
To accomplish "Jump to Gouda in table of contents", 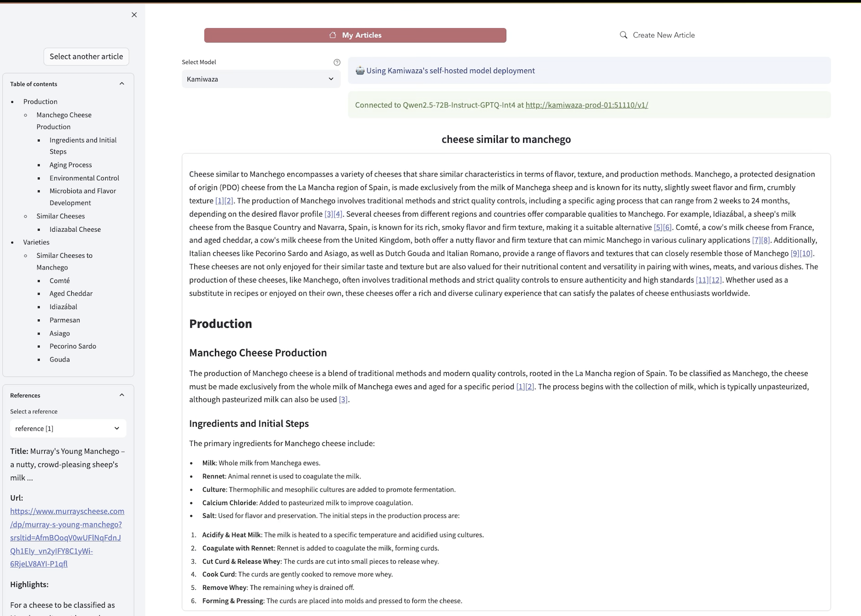I will click(x=60, y=360).
